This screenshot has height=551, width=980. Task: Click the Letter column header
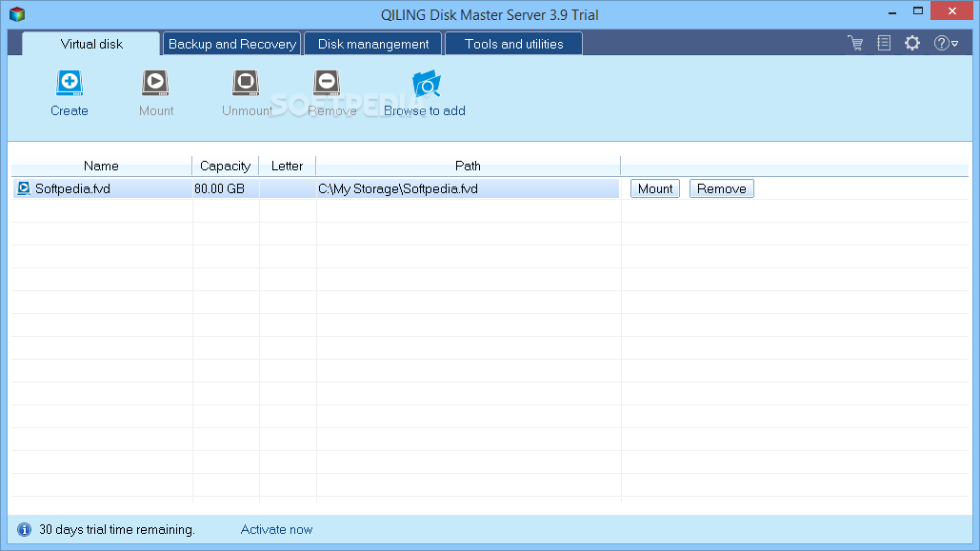287,167
